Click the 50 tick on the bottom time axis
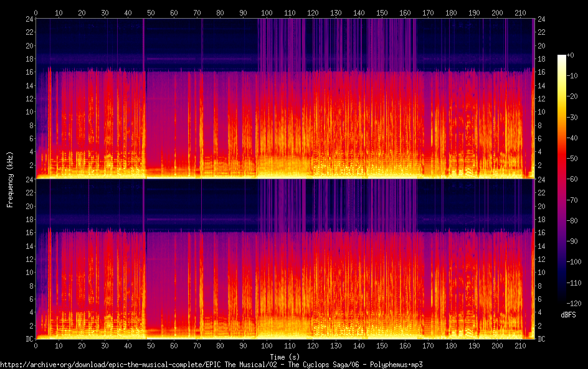Image resolution: width=588 pixels, height=369 pixels. 151,345
